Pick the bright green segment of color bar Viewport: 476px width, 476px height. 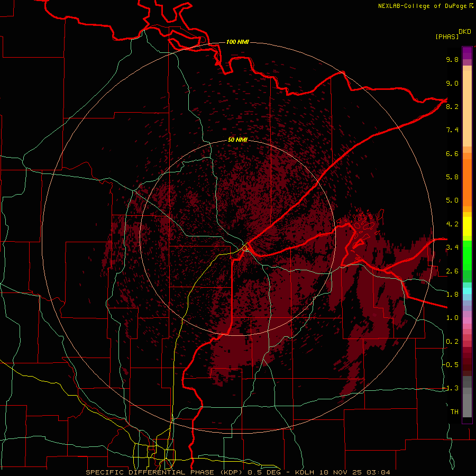pyautogui.click(x=467, y=255)
